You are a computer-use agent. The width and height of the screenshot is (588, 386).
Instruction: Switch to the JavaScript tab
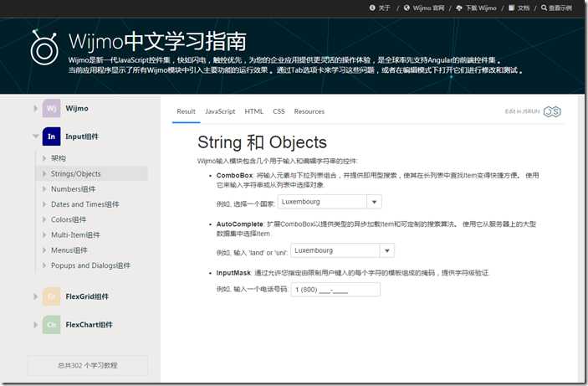220,111
